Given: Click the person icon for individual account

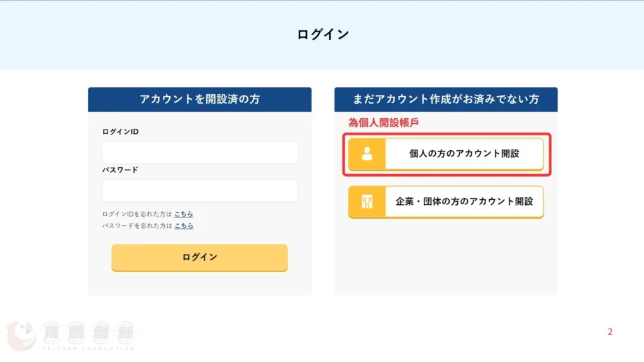Looking at the screenshot, I should click(367, 154).
